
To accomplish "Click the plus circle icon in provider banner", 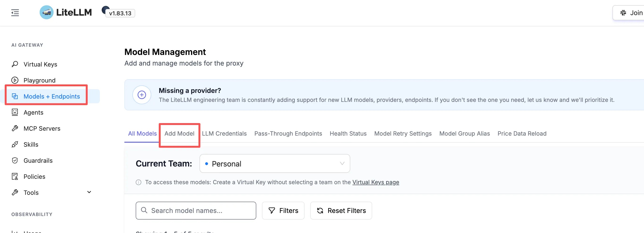I will (x=142, y=95).
